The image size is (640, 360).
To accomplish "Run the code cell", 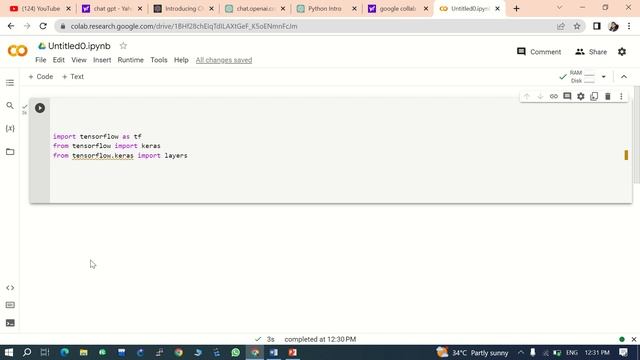I will (40, 108).
